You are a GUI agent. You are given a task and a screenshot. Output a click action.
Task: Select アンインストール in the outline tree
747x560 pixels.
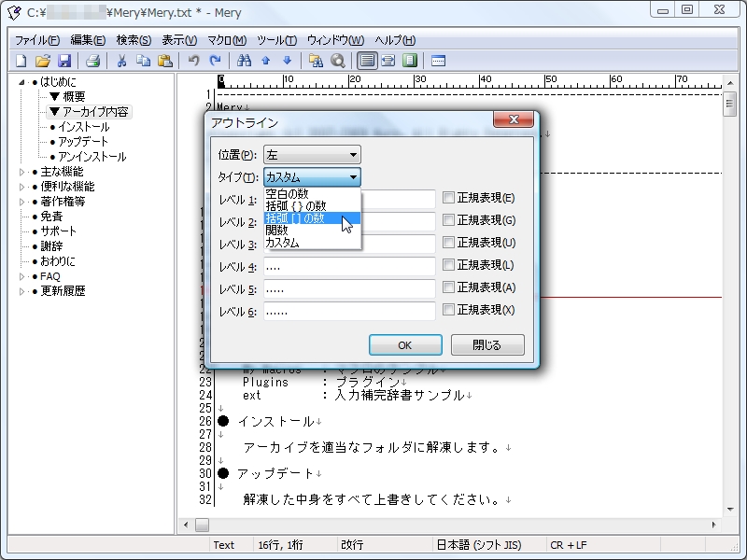[x=92, y=157]
